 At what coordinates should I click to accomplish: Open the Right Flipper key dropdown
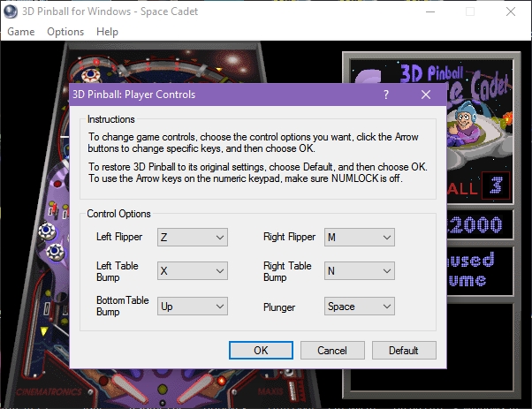(360, 237)
